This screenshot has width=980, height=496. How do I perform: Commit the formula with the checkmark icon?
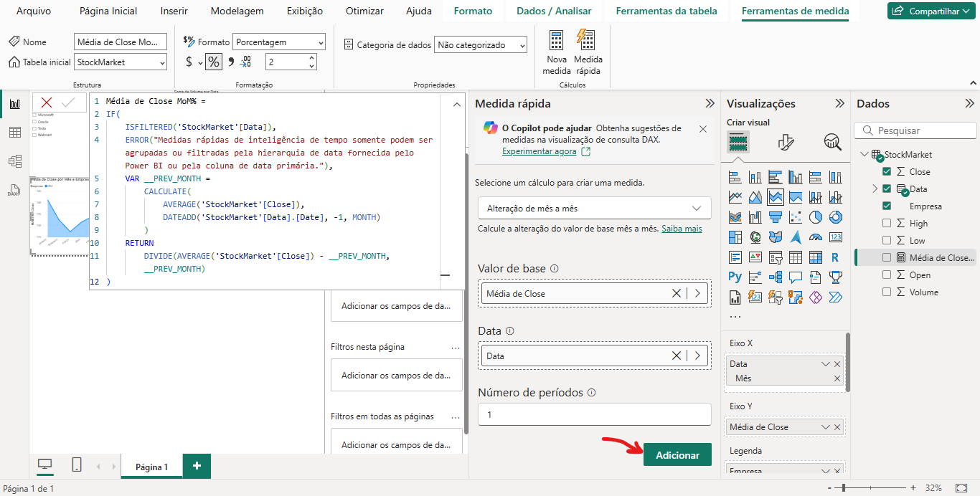pos(69,102)
